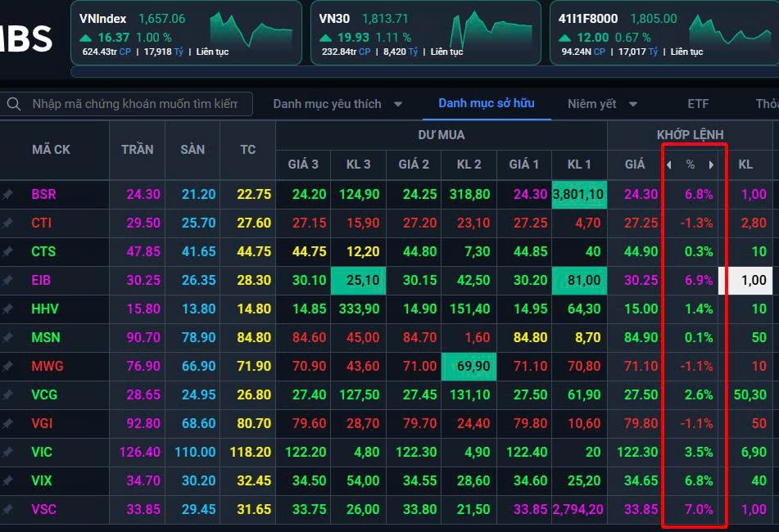
Task: Pin the HHV stock row
Action: coord(7,309)
